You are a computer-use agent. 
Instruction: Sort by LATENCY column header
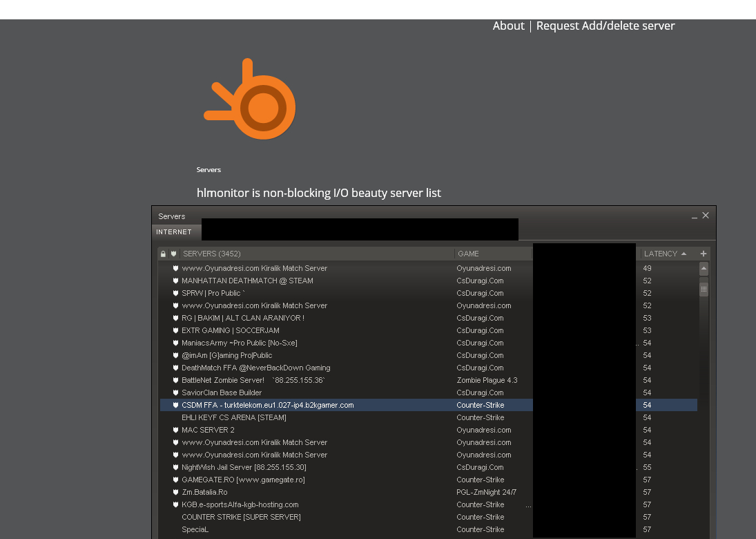click(665, 254)
